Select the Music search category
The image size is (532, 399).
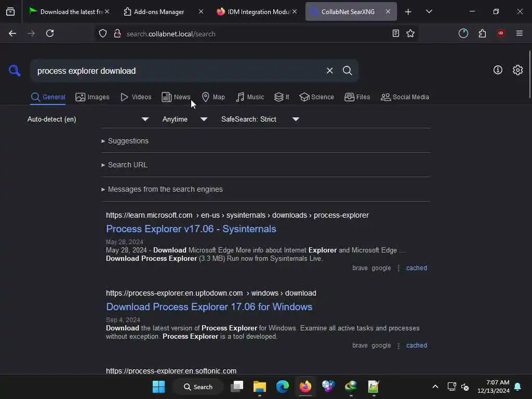pyautogui.click(x=249, y=97)
